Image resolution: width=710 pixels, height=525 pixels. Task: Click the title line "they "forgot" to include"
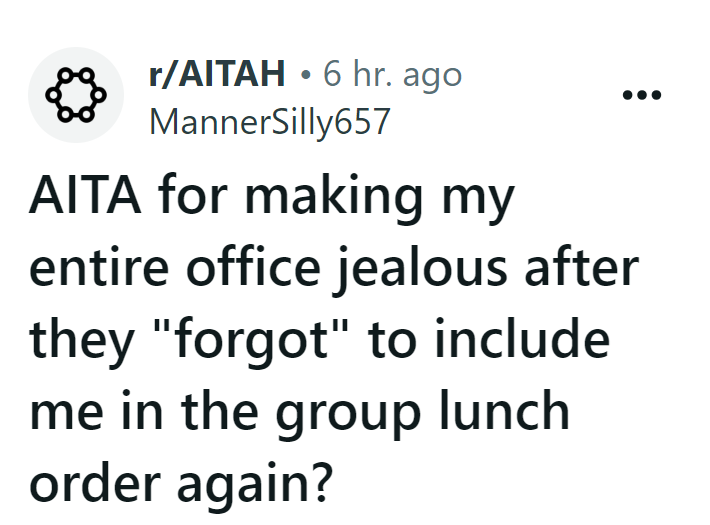318,340
